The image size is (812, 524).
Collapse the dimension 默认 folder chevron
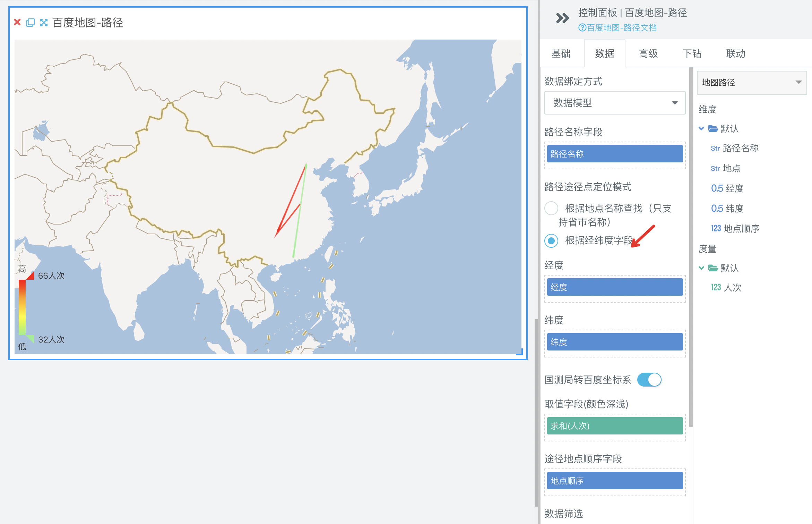(701, 129)
